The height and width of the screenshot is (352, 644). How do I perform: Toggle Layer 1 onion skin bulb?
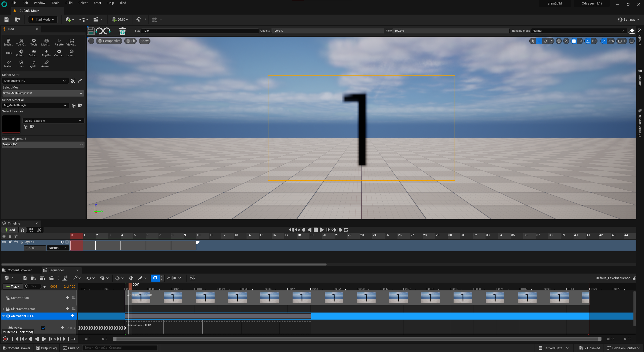(62, 242)
